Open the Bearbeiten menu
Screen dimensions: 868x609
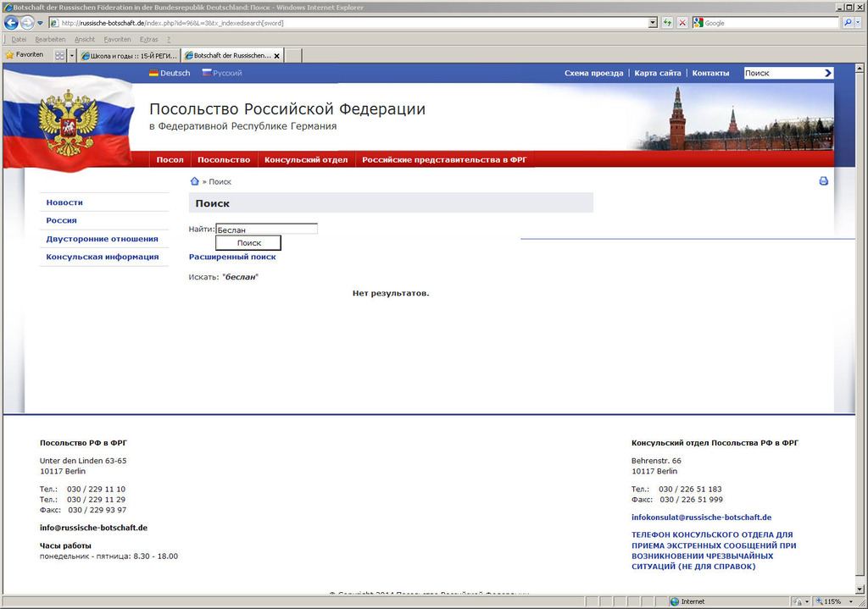pos(50,40)
